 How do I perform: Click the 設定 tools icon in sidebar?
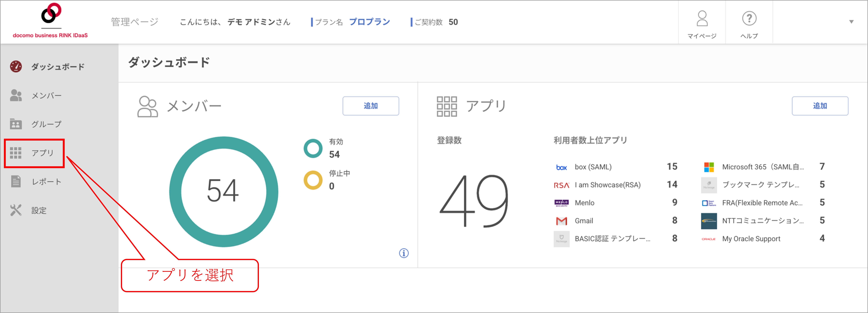[16, 210]
